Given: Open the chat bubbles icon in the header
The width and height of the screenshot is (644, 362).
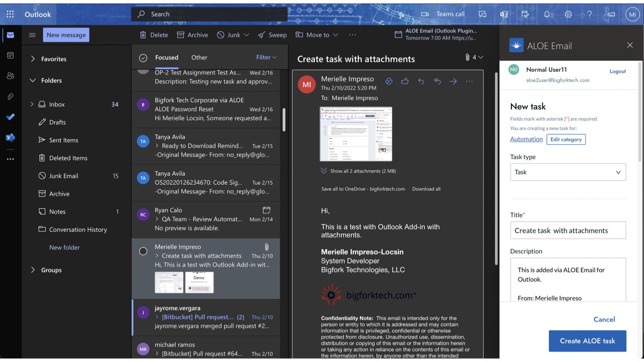Looking at the screenshot, I should tap(482, 14).
